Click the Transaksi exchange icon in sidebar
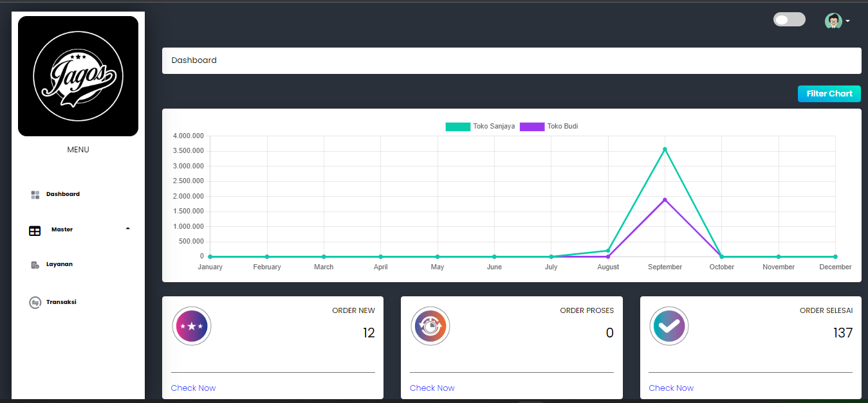This screenshot has width=868, height=403. click(x=35, y=303)
